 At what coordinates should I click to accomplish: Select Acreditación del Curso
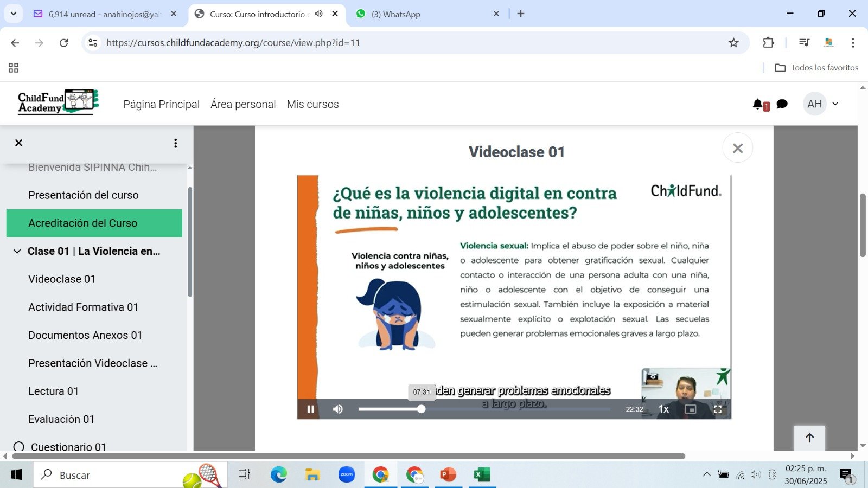click(x=83, y=223)
